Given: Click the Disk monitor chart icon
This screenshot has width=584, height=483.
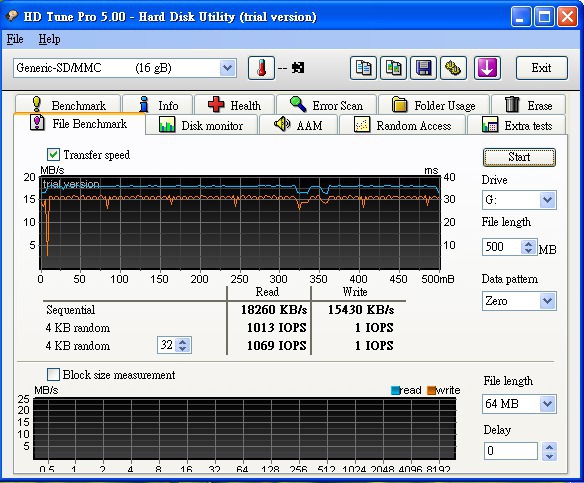Looking at the screenshot, I should pos(167,125).
